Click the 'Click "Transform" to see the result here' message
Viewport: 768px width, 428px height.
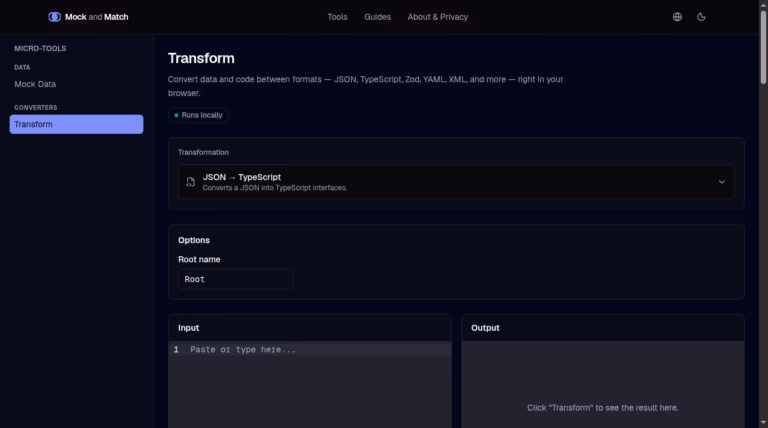[602, 408]
